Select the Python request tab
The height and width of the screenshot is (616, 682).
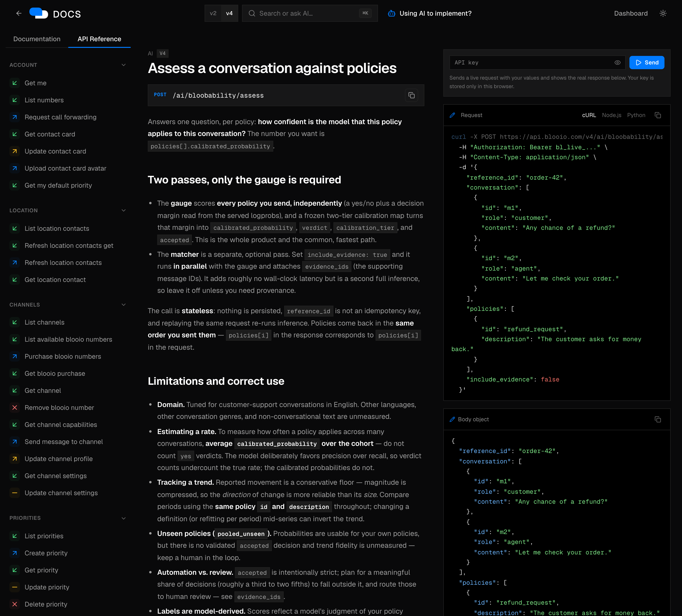tap(636, 115)
